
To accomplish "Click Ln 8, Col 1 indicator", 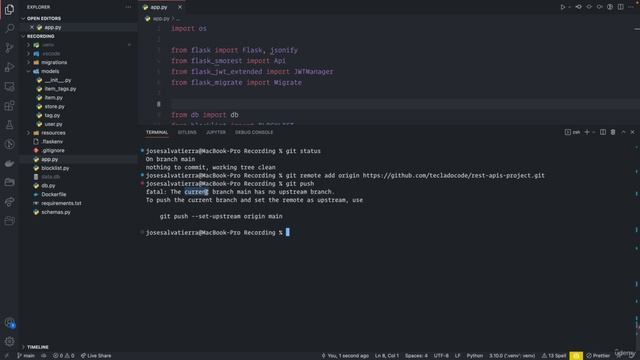I will [387, 356].
